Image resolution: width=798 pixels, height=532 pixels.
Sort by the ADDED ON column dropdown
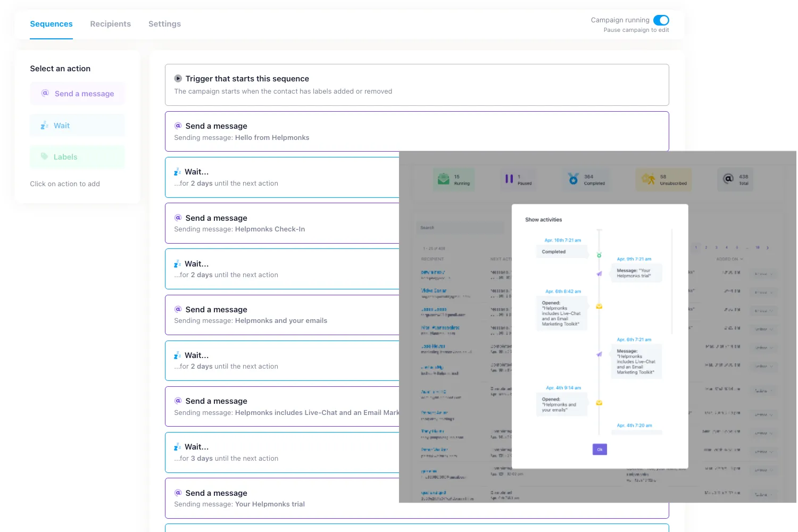click(730, 259)
